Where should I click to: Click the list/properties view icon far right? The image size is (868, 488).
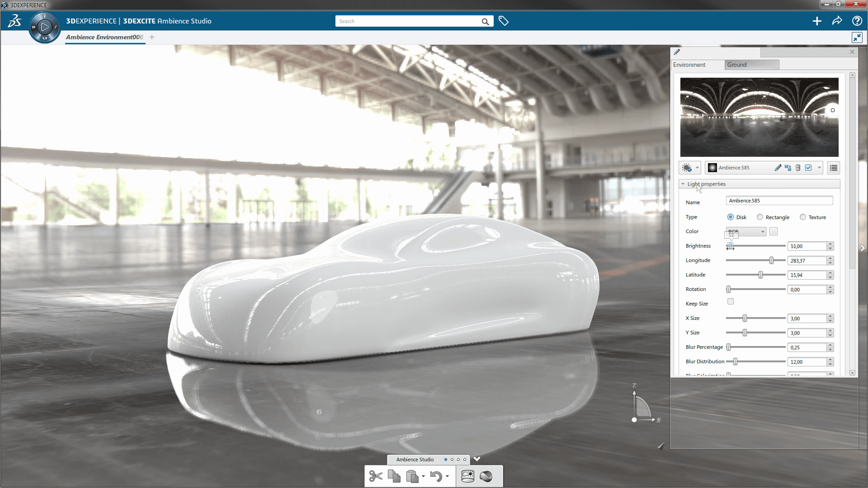tap(834, 168)
